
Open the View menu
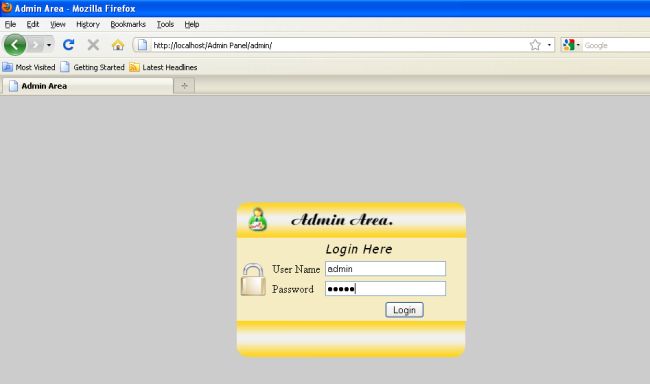[58, 24]
